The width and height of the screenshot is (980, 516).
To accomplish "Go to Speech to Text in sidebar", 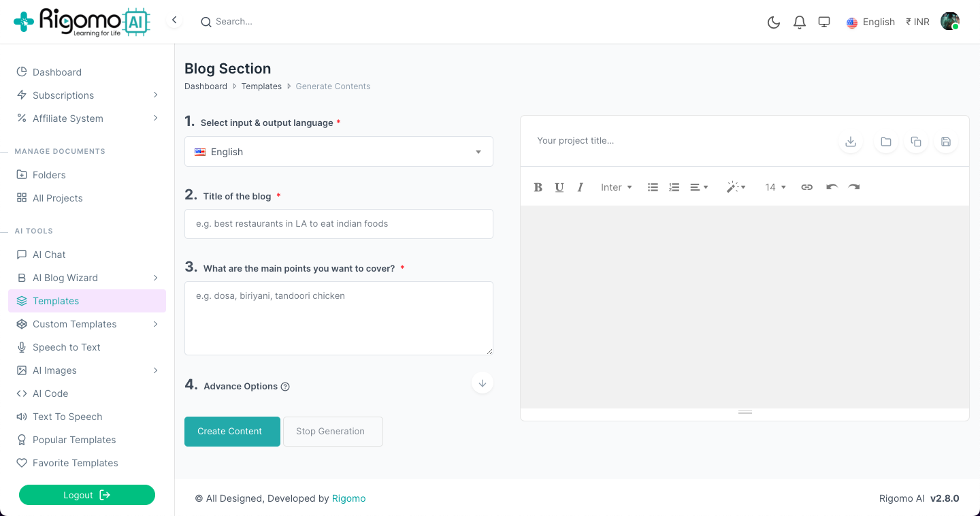I will (66, 347).
